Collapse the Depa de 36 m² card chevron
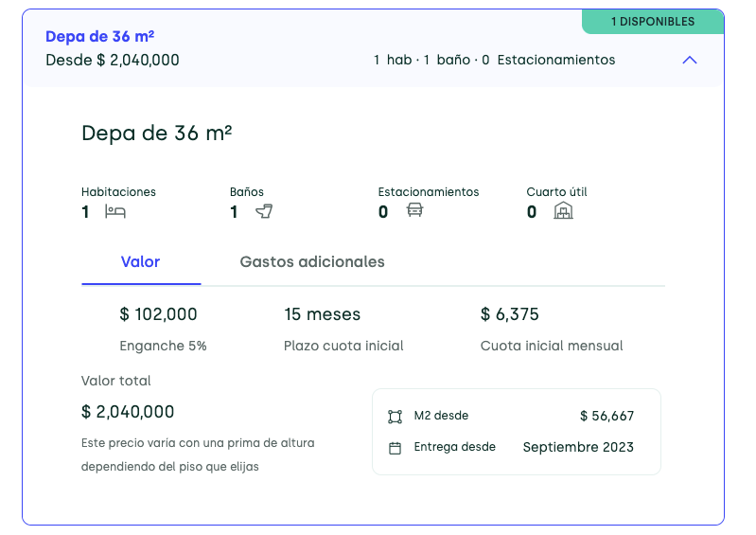Image resolution: width=756 pixels, height=535 pixels. [x=690, y=60]
